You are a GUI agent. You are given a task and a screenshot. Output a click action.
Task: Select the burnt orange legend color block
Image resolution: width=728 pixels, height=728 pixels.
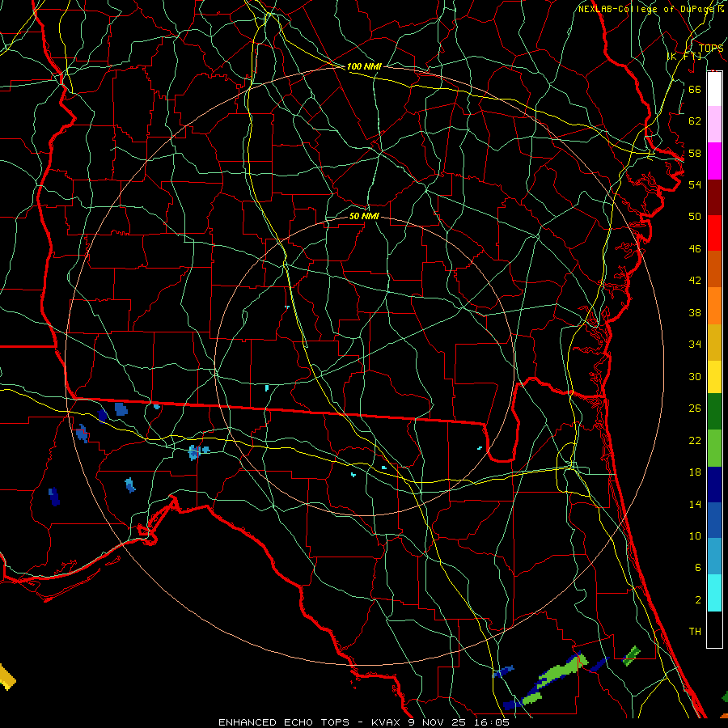[x=714, y=269]
